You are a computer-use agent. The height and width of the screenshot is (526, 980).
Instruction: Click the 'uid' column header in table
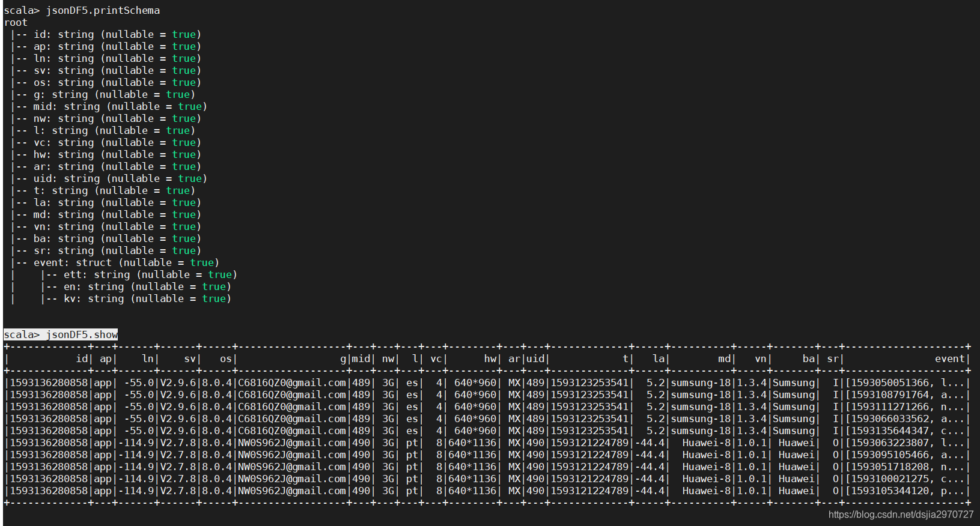coord(535,358)
